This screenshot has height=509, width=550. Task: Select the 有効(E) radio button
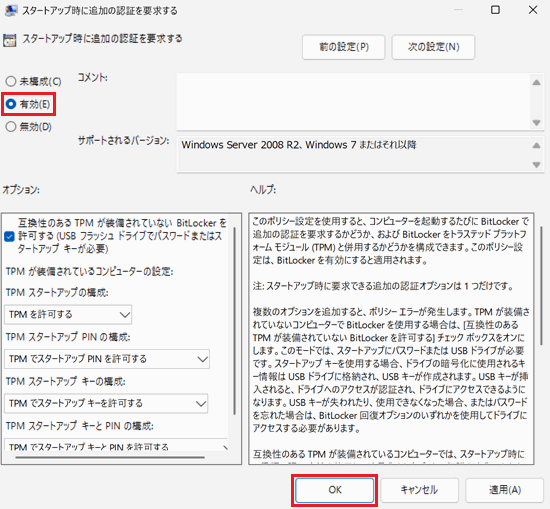(x=11, y=104)
